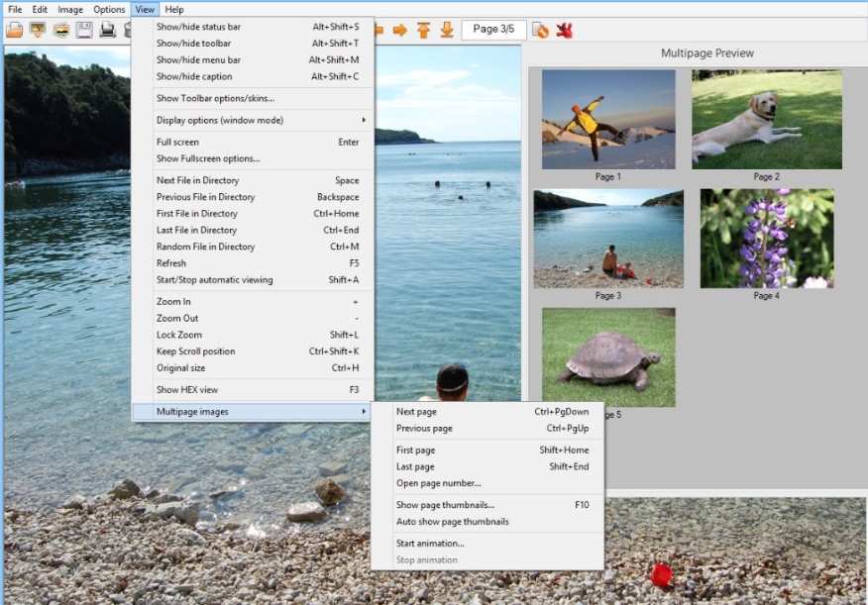Choose Show/hide toolbar entry

click(x=253, y=44)
